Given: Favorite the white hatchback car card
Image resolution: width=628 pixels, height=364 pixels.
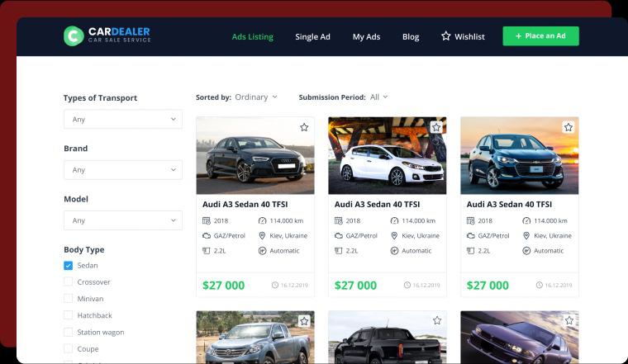Looking at the screenshot, I should [x=436, y=127].
